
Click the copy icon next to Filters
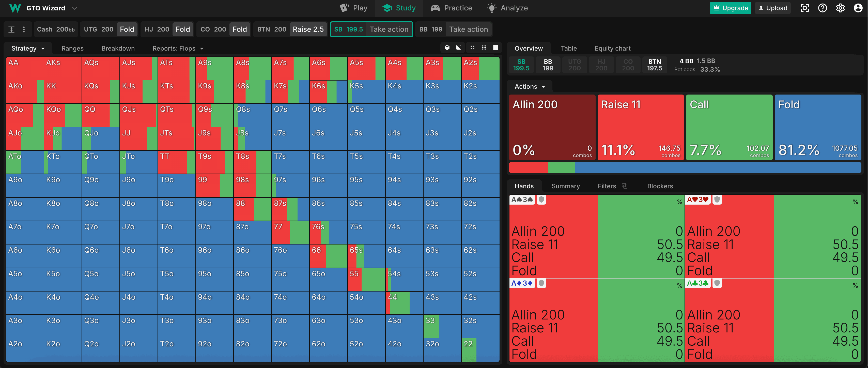point(624,186)
